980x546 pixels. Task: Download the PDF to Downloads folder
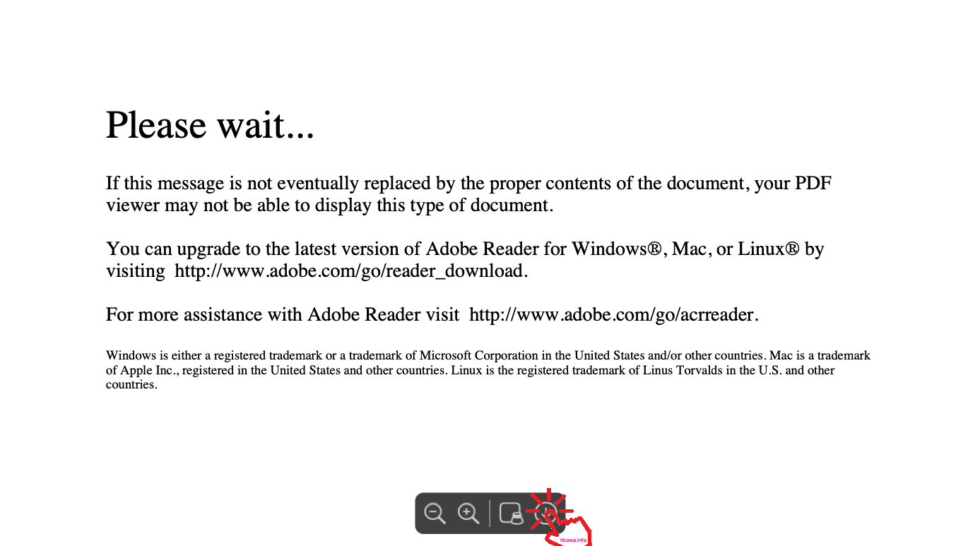[x=544, y=514]
